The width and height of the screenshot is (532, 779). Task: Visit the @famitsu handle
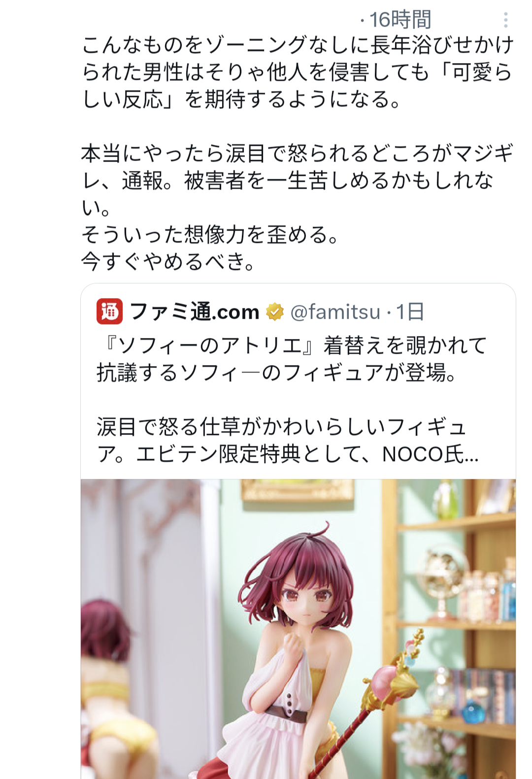click(x=335, y=312)
